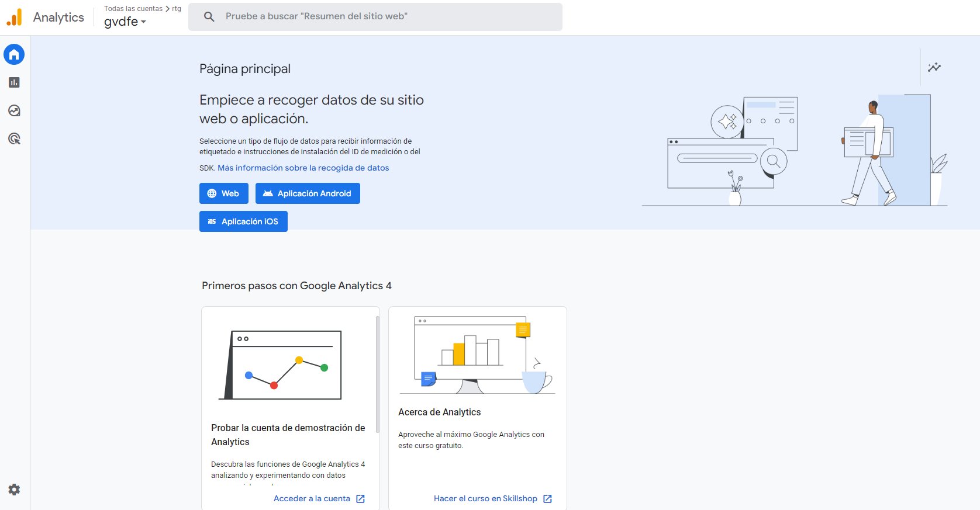Viewport: 980px width, 510px height.
Task: Click 'Probar la cuenta de demostración de Analytics' title
Action: [288, 435]
